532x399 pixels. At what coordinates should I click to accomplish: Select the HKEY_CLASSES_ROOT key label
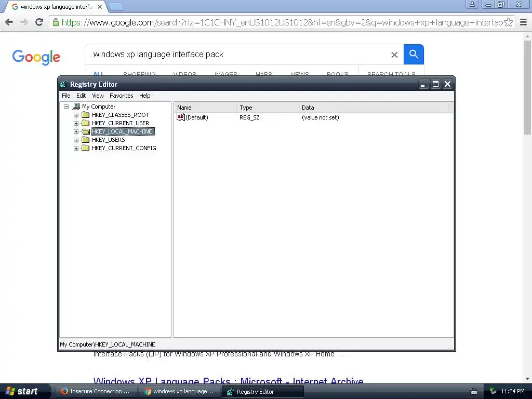[120, 115]
